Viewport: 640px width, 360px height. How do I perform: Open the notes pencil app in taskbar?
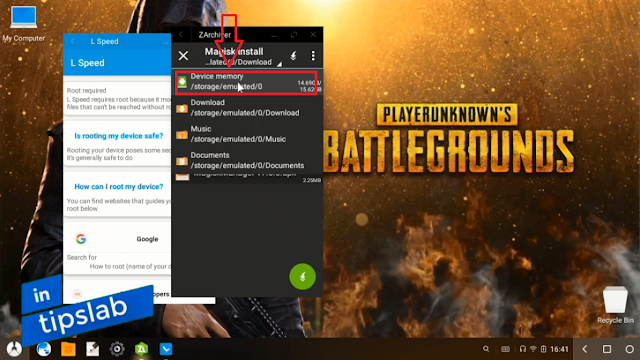click(93, 349)
